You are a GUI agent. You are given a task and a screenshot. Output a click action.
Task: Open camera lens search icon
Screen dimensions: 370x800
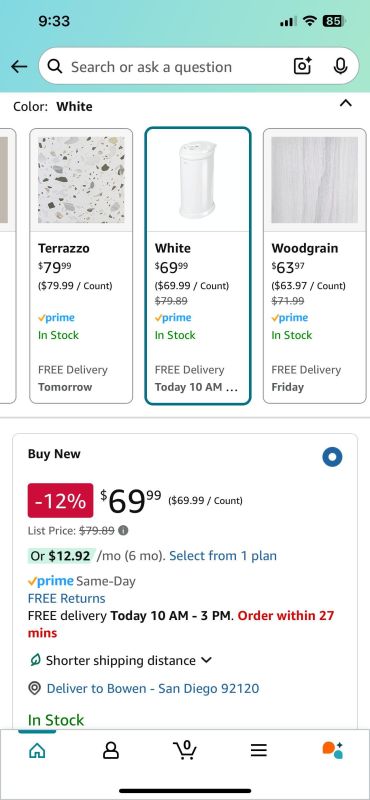(302, 66)
